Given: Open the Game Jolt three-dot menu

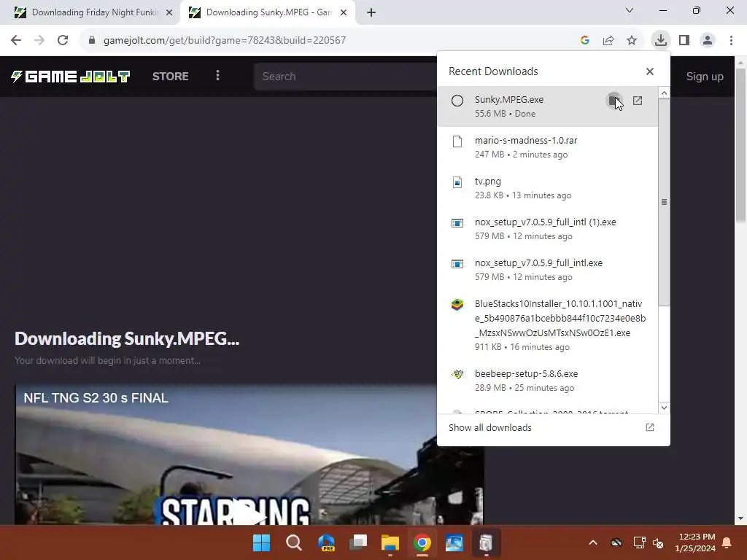Looking at the screenshot, I should (217, 76).
